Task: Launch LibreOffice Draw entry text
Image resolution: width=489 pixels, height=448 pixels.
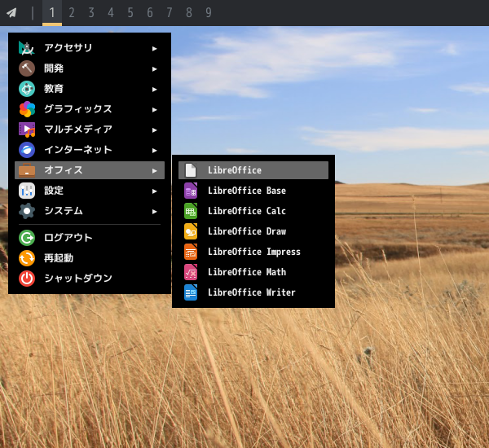Action: click(x=247, y=231)
